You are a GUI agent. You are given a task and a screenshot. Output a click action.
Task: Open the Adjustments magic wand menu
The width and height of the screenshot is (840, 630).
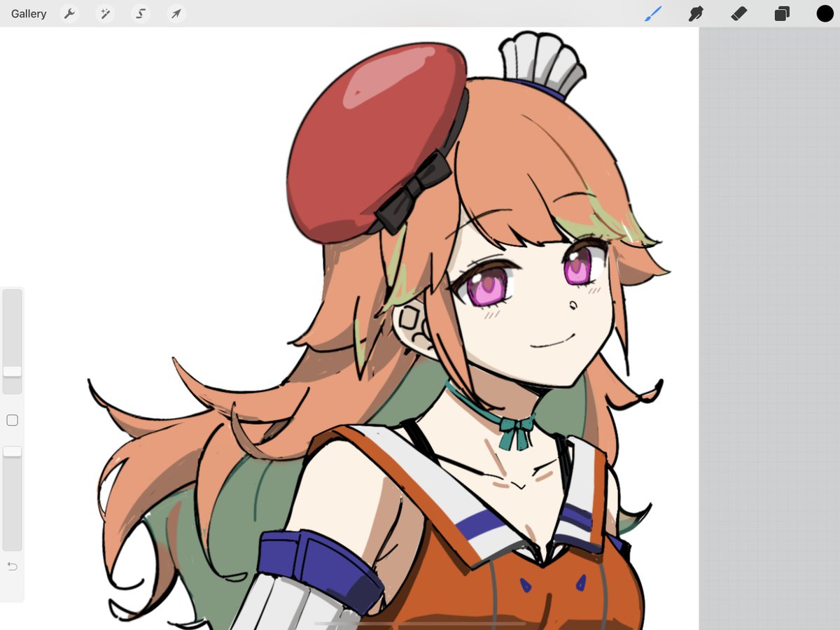coord(105,13)
